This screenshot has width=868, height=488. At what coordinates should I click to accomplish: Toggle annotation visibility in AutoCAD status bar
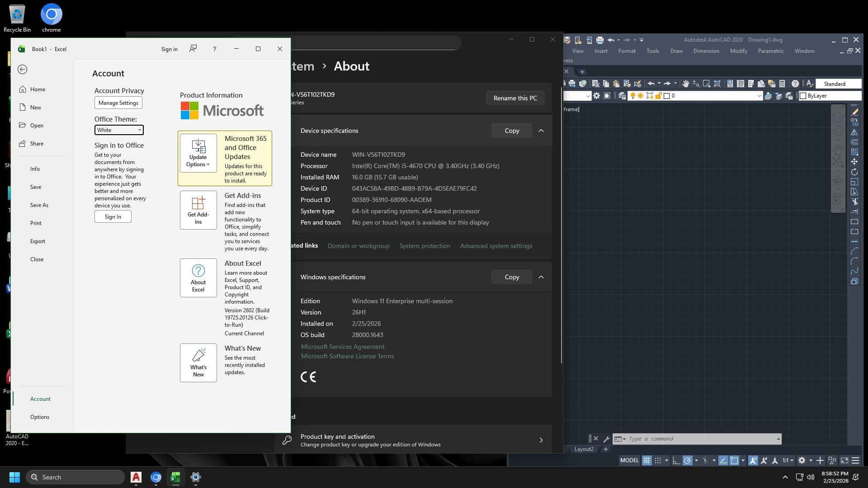[753, 460]
